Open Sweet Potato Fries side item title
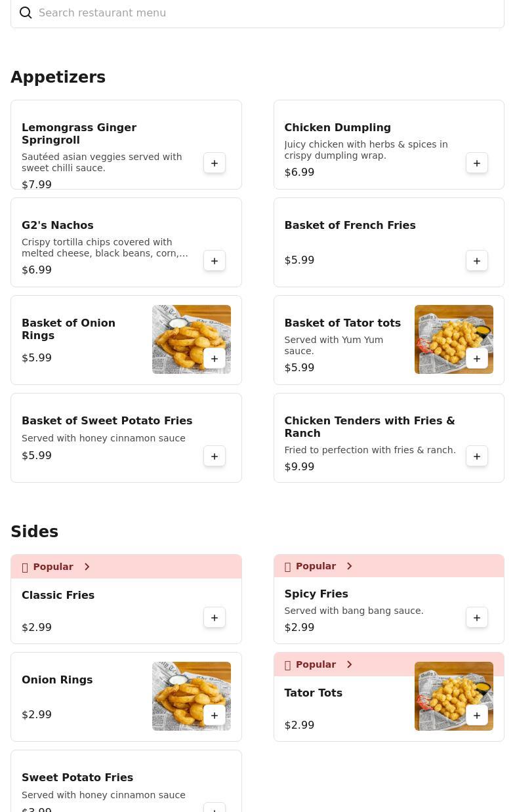Screen dimensions: 515x812 [77, 777]
